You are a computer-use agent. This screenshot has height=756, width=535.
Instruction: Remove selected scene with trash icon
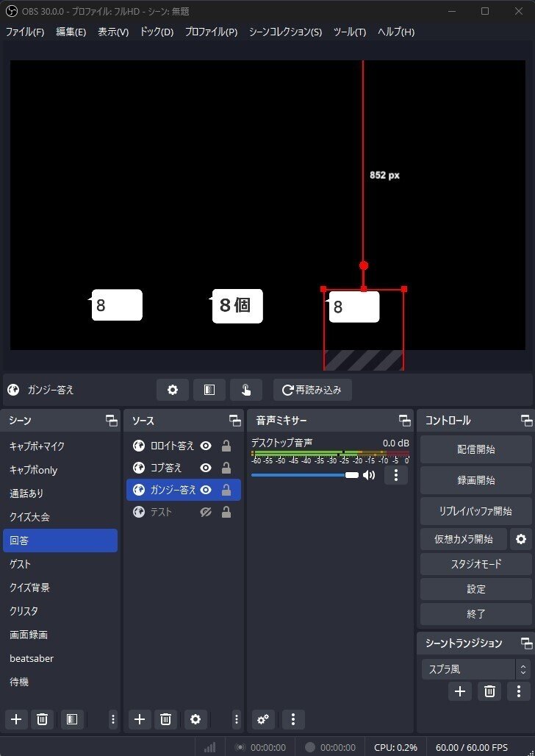[x=42, y=719]
